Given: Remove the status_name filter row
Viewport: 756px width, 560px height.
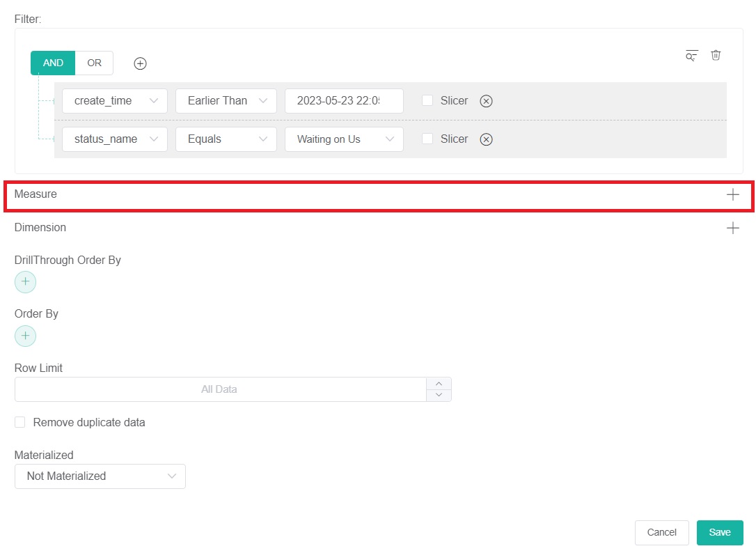Looking at the screenshot, I should 487,139.
